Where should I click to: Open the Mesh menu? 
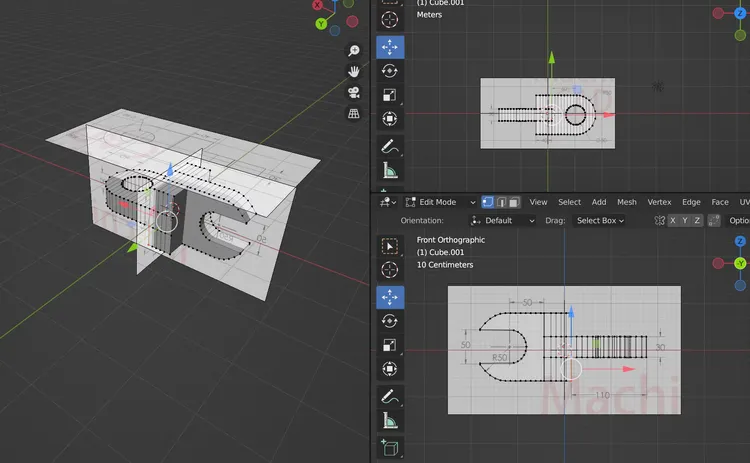[x=627, y=202]
